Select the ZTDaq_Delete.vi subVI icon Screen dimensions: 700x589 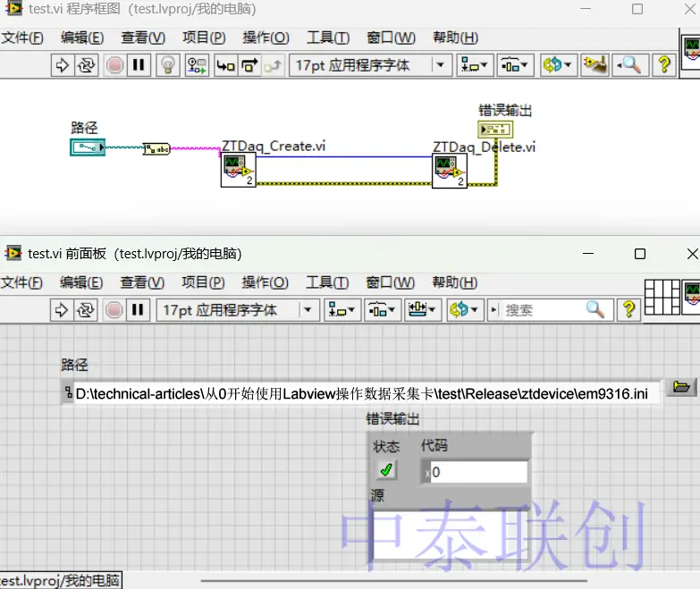(x=450, y=171)
